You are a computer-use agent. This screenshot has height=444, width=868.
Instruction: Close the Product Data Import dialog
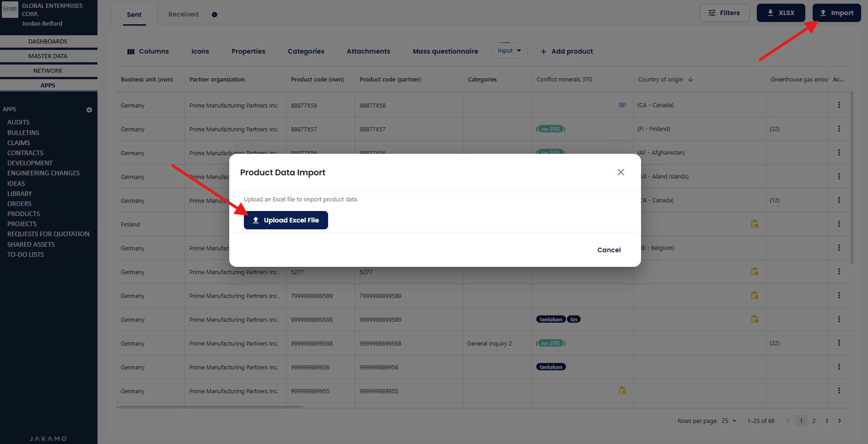click(620, 172)
